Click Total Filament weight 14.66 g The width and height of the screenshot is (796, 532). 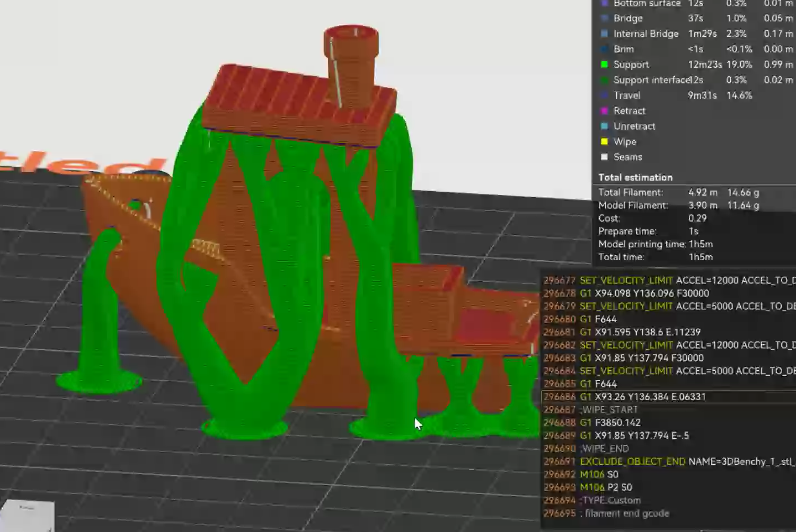click(x=743, y=192)
